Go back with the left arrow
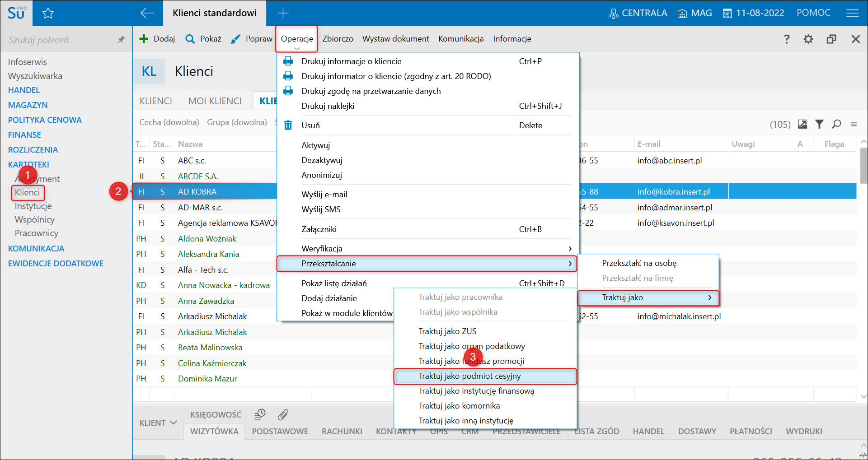The image size is (868, 460). [x=147, y=13]
